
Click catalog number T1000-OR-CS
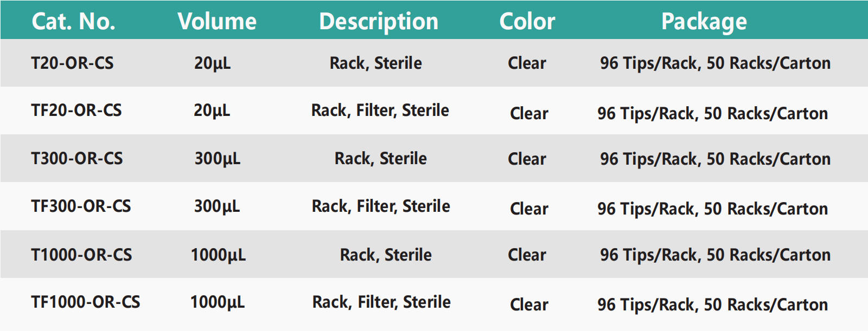click(82, 255)
